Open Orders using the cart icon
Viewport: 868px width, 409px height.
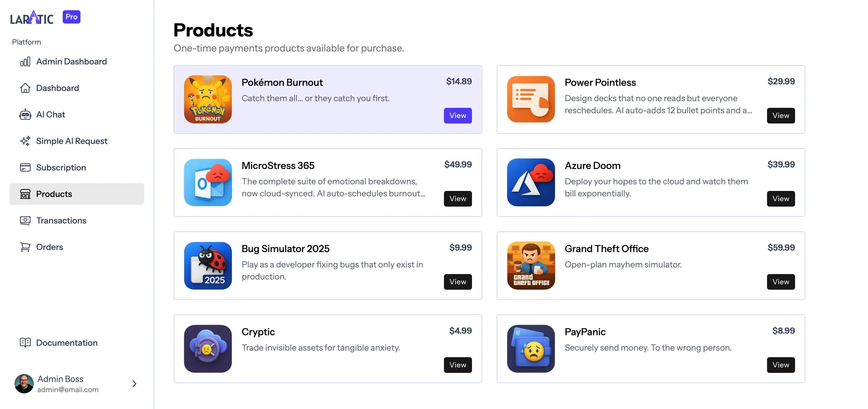(x=25, y=247)
